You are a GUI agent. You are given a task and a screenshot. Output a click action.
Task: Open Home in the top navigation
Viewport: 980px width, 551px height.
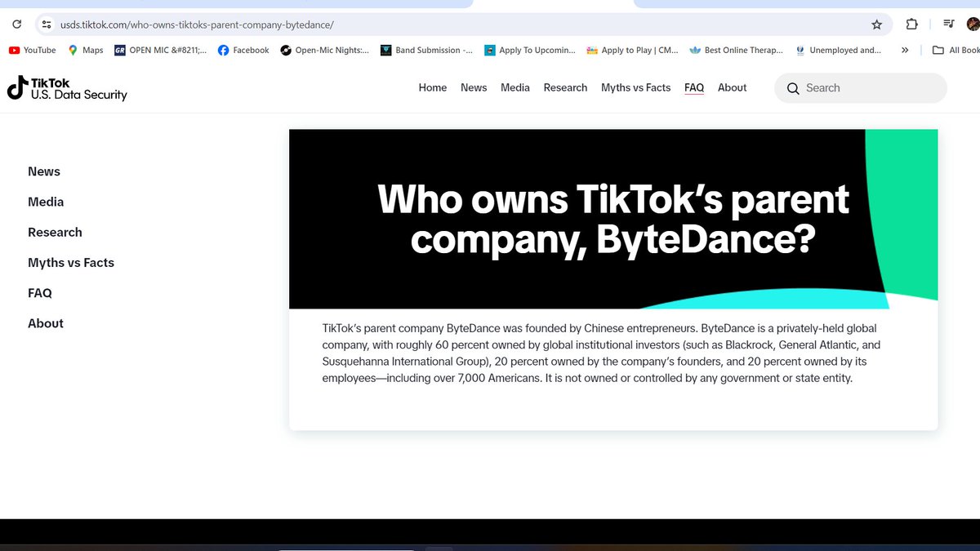pos(433,87)
